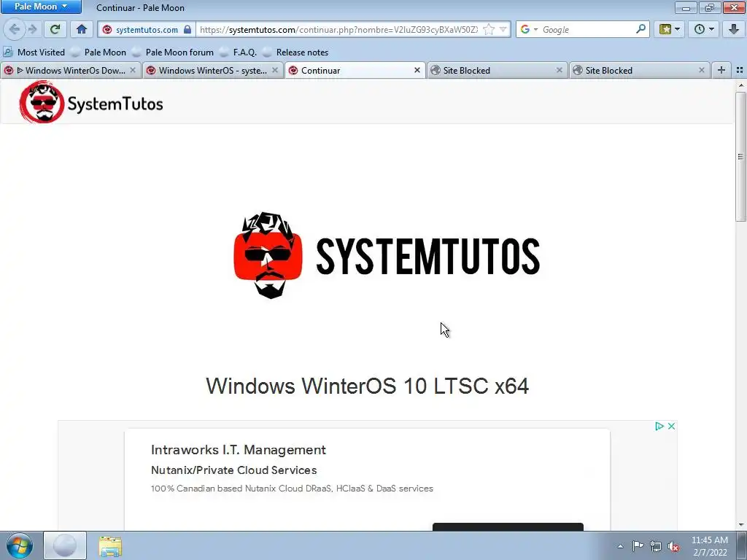
Task: Click the vertical scrollbar thumb
Action: pos(740,157)
